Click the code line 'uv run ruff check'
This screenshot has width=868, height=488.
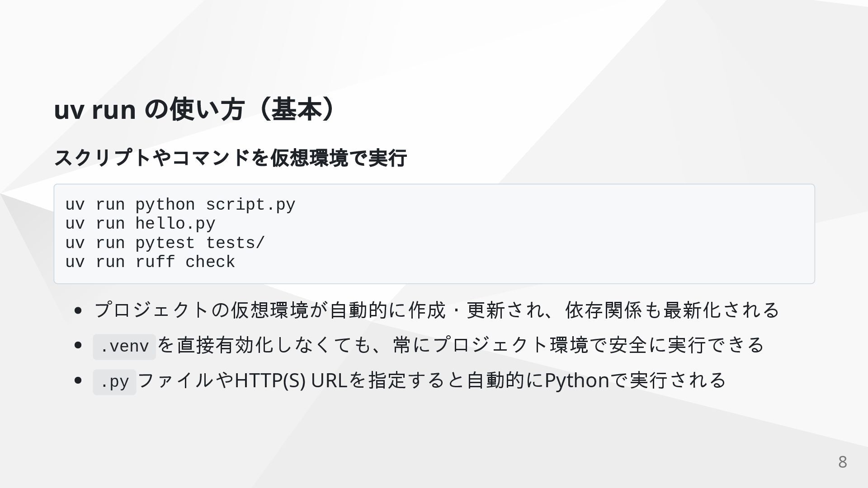[x=150, y=262]
